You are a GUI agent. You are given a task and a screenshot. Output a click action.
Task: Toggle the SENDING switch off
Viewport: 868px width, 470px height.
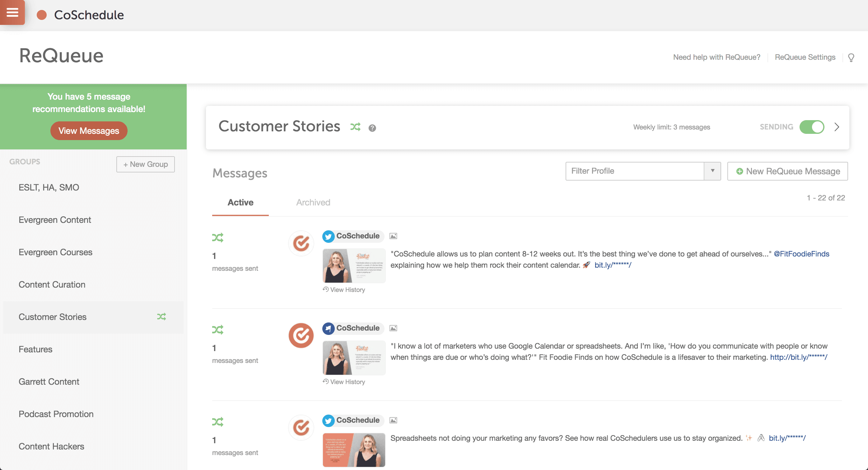click(x=812, y=127)
